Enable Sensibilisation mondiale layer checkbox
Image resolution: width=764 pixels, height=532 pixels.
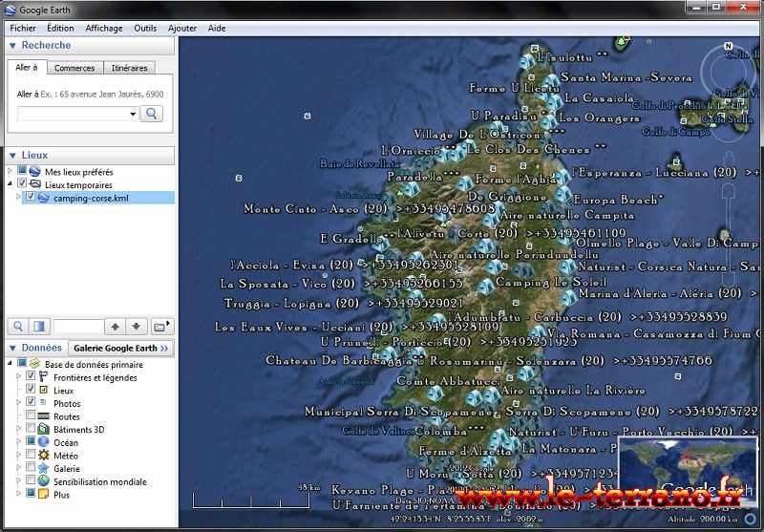pyautogui.click(x=31, y=480)
